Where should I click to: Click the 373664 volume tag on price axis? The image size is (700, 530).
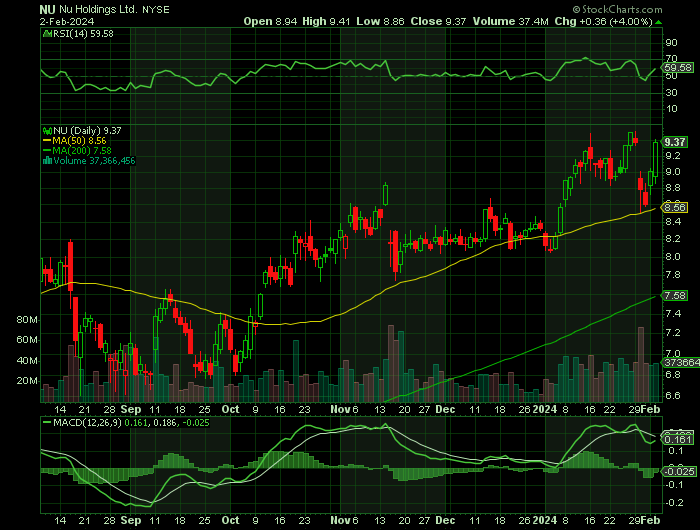coord(681,363)
